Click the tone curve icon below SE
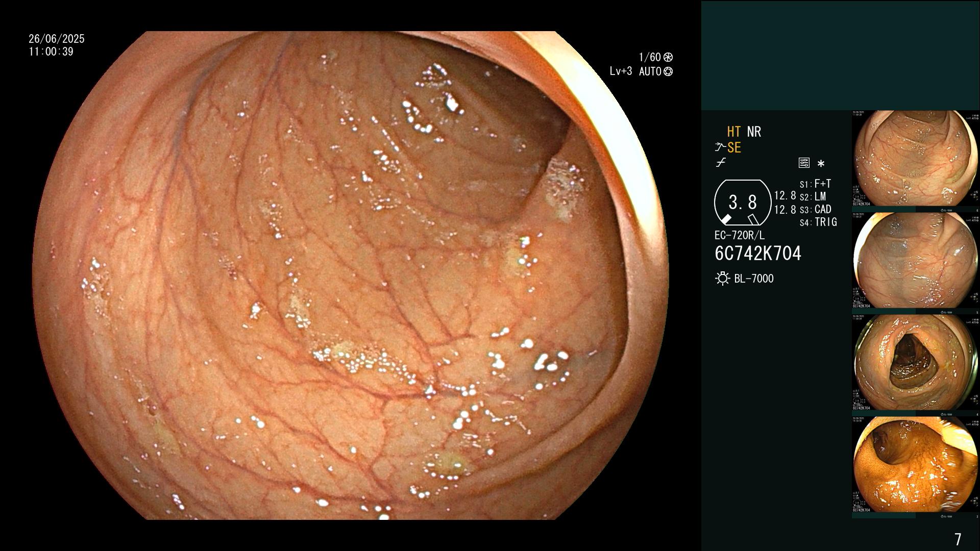The height and width of the screenshot is (551, 980). 721,163
